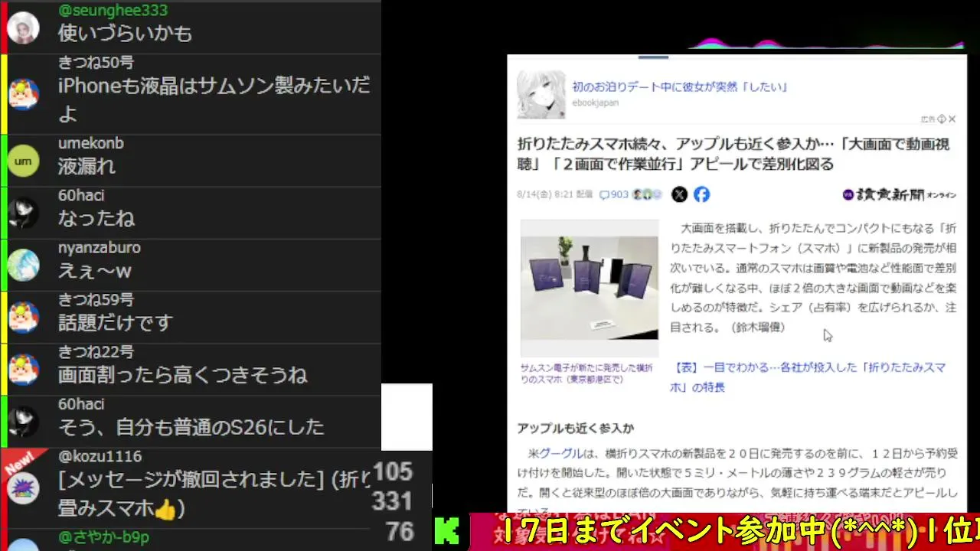Click the @kozu1116 username
The image size is (980, 551).
[x=100, y=456]
